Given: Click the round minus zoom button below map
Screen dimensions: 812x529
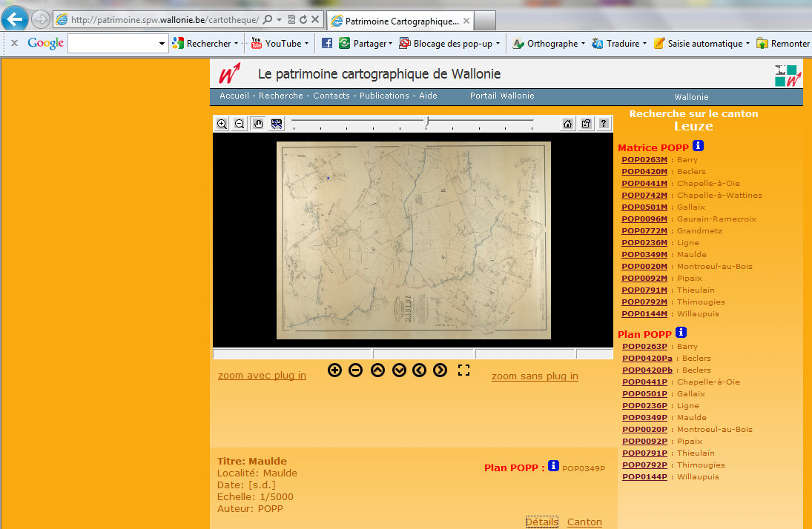Looking at the screenshot, I should tap(355, 370).
